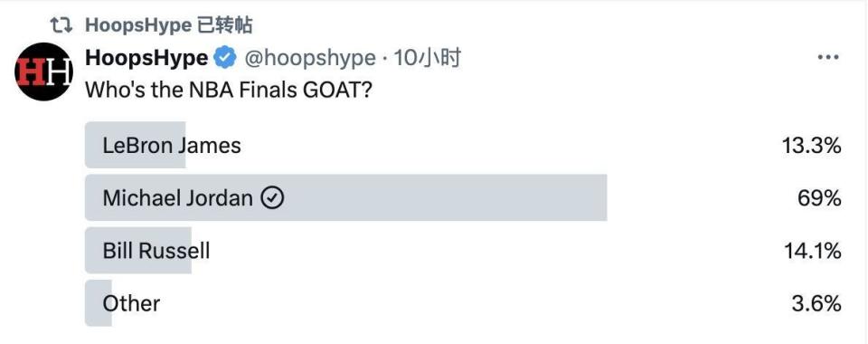The width and height of the screenshot is (868, 344).
Task: Select the LeBron James poll option
Action: (463, 145)
